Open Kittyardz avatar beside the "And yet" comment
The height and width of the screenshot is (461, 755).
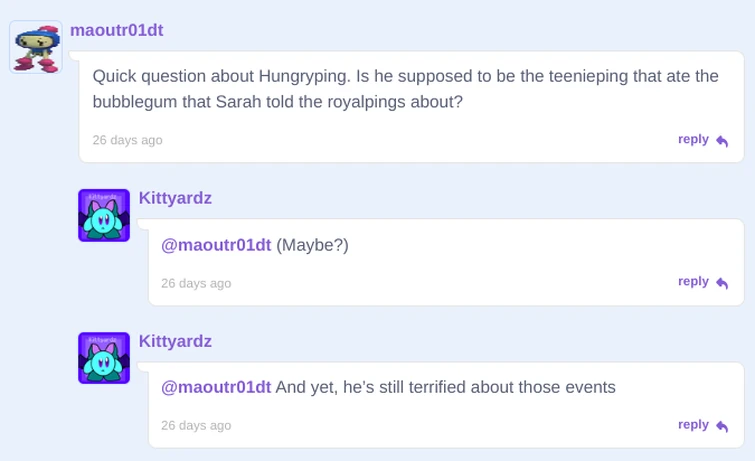(104, 358)
